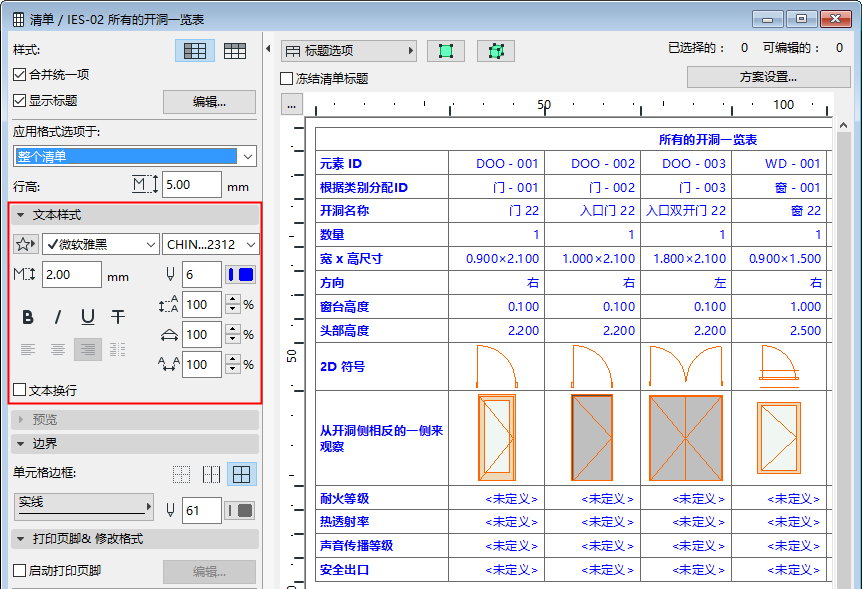Choose vertical-only cell border option
The image size is (862, 589).
tap(211, 474)
